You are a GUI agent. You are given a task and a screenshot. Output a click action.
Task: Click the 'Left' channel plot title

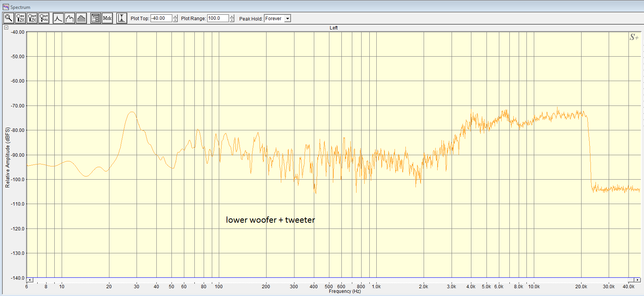(334, 28)
